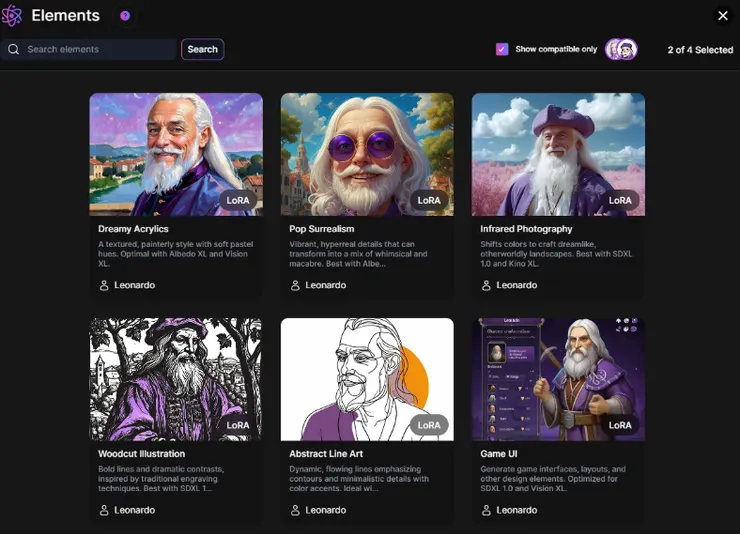Click the Dreamy Acrylics description text

[x=176, y=254]
